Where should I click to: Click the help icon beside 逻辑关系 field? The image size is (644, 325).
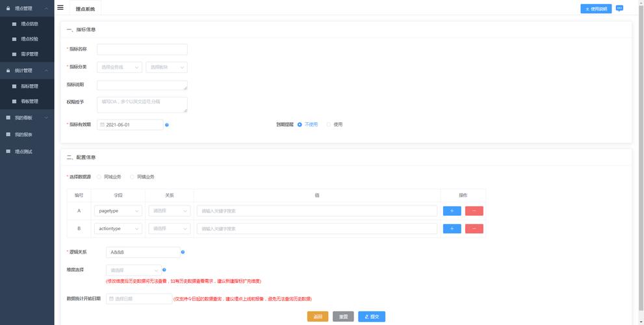click(x=183, y=252)
